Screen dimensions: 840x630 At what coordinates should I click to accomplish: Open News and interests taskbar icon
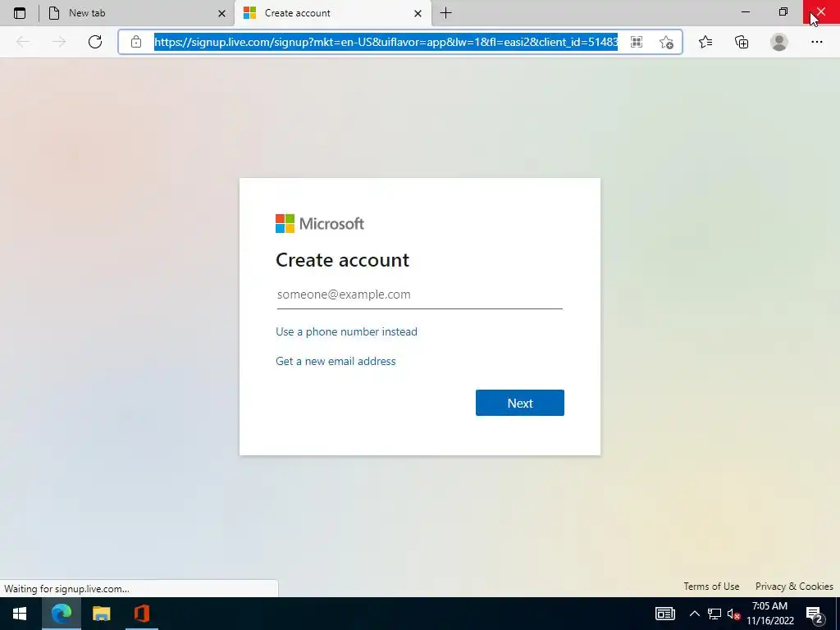click(664, 614)
